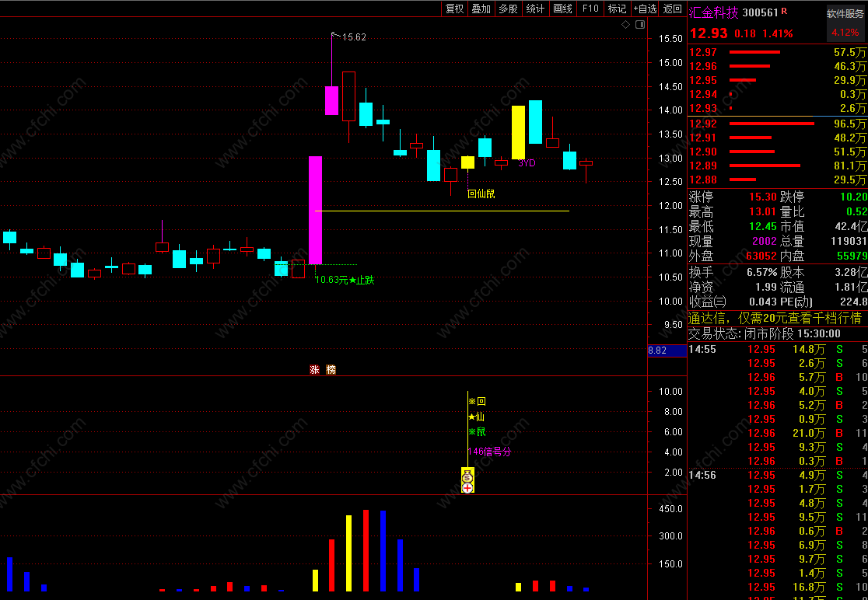Click the 量比 0.52 value
Viewport: 868px width, 600px height.
pyautogui.click(x=856, y=212)
